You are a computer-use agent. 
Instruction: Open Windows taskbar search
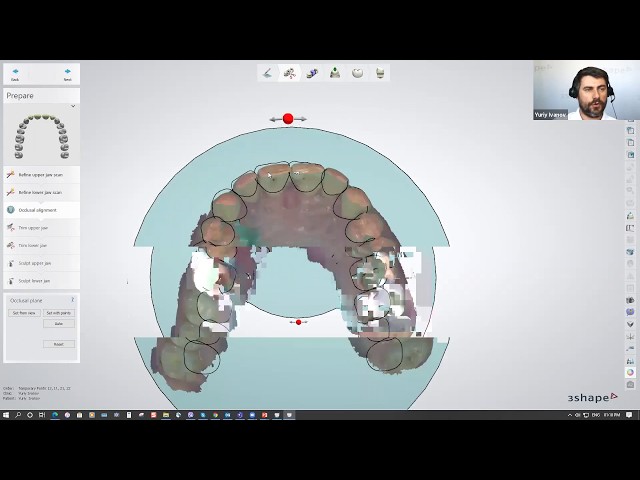(x=18, y=415)
